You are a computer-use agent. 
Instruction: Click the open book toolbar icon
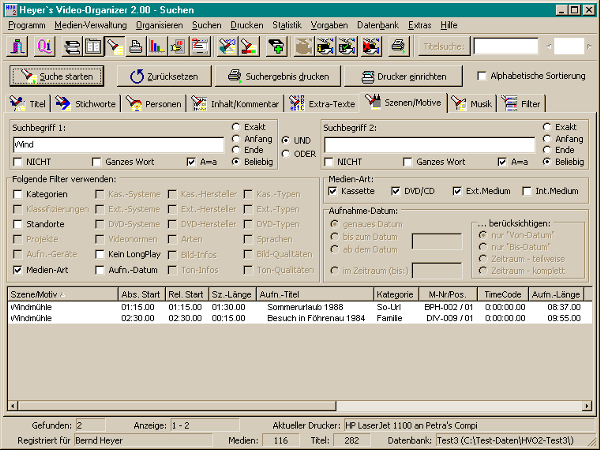(x=93, y=46)
